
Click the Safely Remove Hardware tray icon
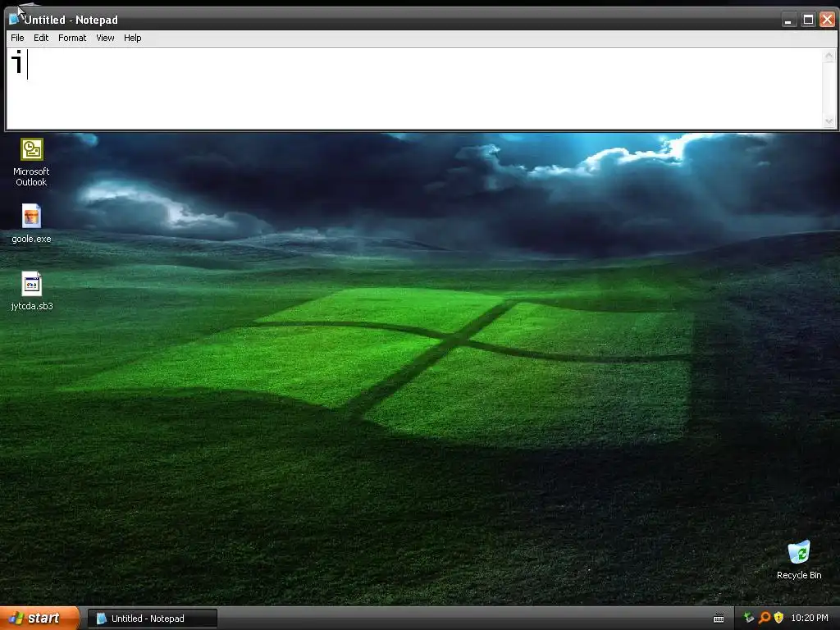pos(749,618)
